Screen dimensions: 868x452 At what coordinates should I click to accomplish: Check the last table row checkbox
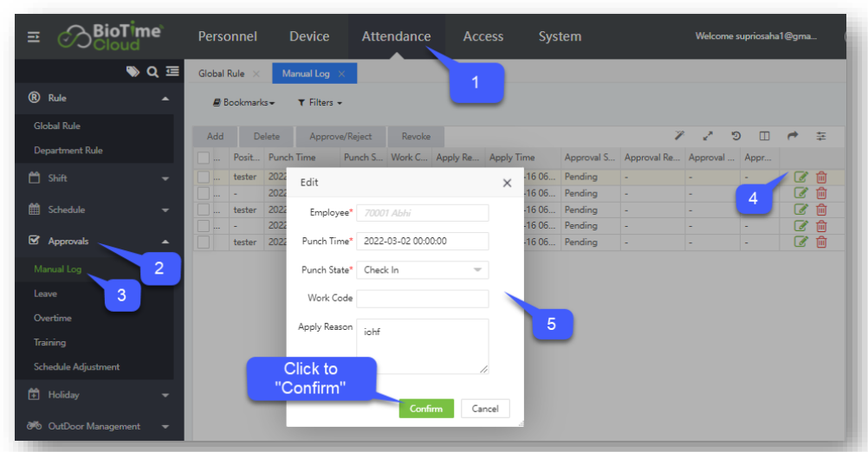203,242
